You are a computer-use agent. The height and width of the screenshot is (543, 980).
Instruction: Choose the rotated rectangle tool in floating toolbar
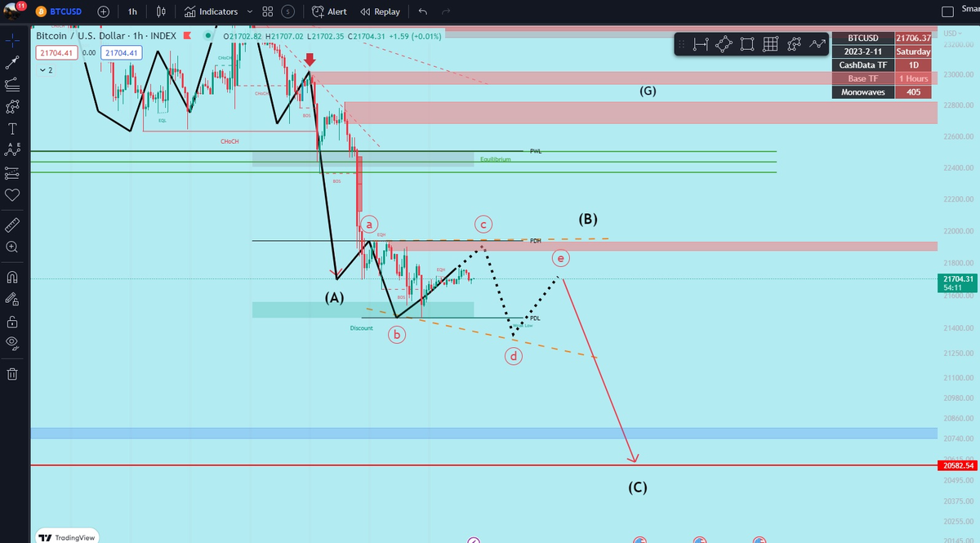pyautogui.click(x=724, y=44)
